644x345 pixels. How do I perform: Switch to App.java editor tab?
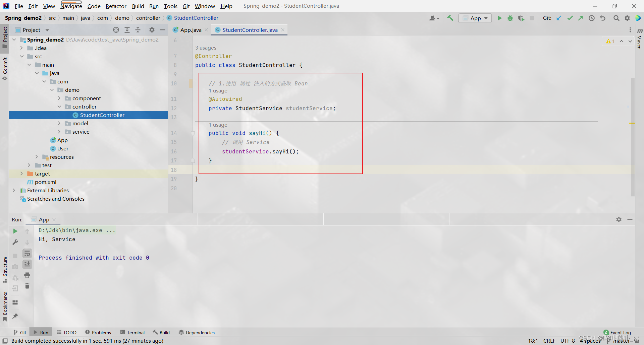click(191, 30)
